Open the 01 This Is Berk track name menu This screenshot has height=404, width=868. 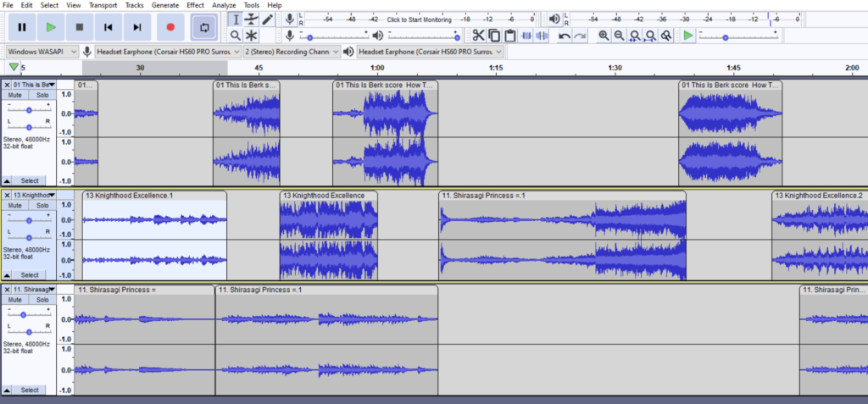(x=34, y=85)
